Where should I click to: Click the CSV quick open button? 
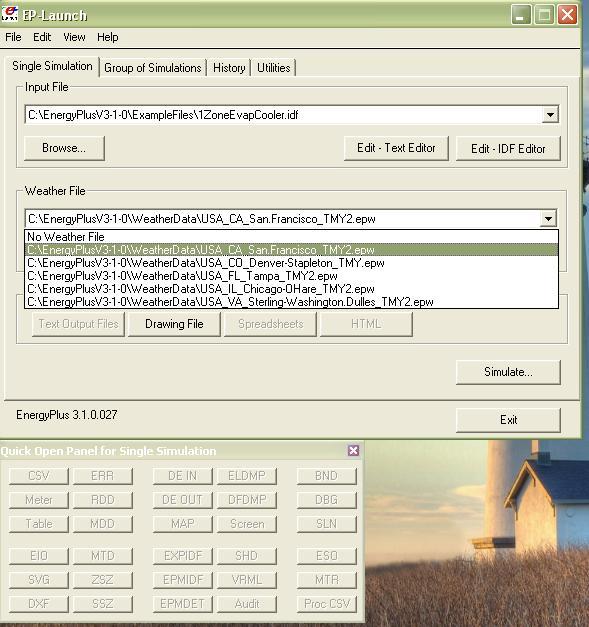click(x=39, y=476)
